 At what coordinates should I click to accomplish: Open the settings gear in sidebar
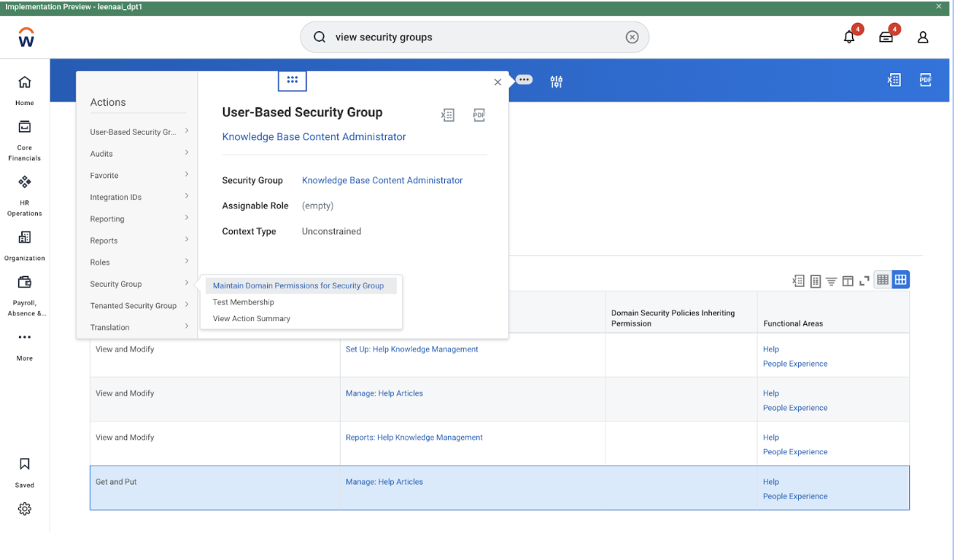(24, 509)
